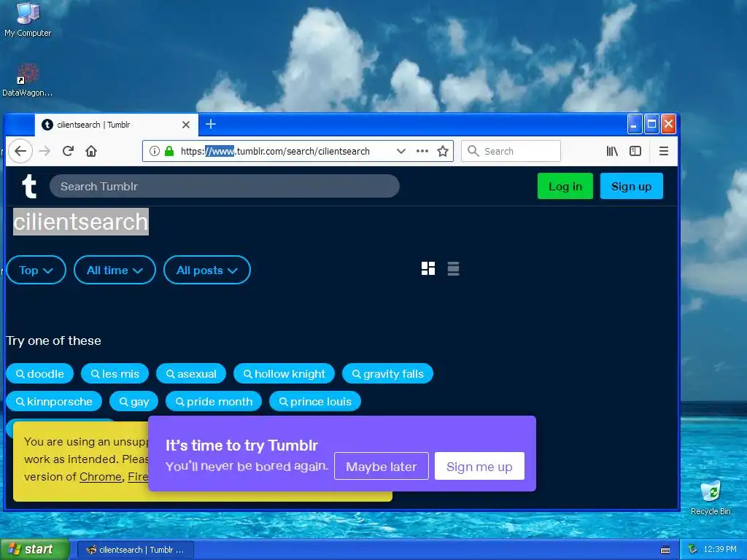The image size is (747, 560).
Task: Focus the Search Tumblr input field
Action: [225, 186]
